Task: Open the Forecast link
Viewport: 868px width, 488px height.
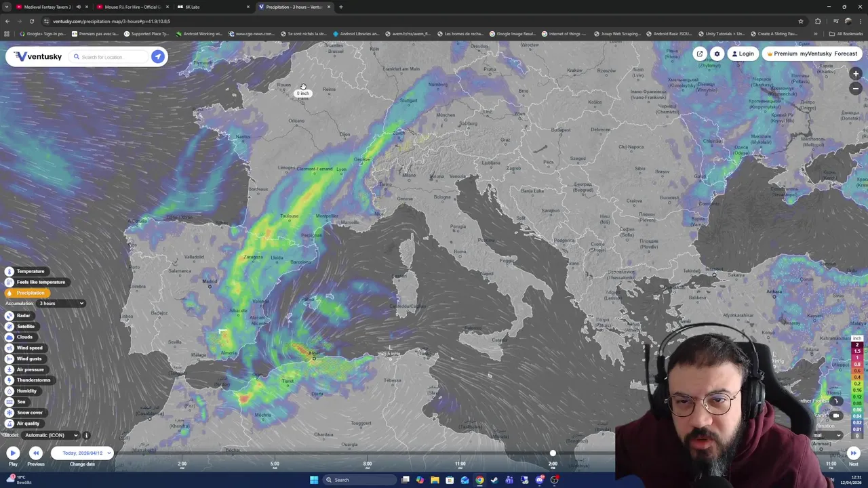Action: tap(846, 54)
